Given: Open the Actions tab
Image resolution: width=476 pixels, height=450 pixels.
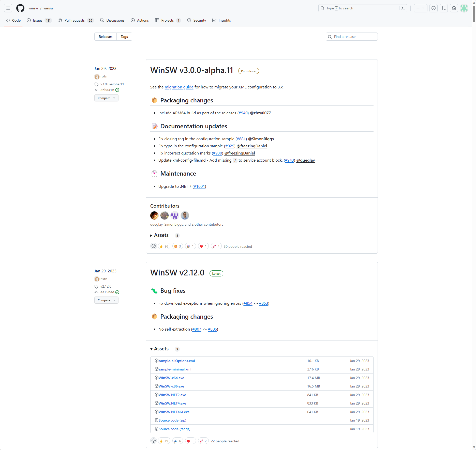Looking at the screenshot, I should click(x=140, y=20).
